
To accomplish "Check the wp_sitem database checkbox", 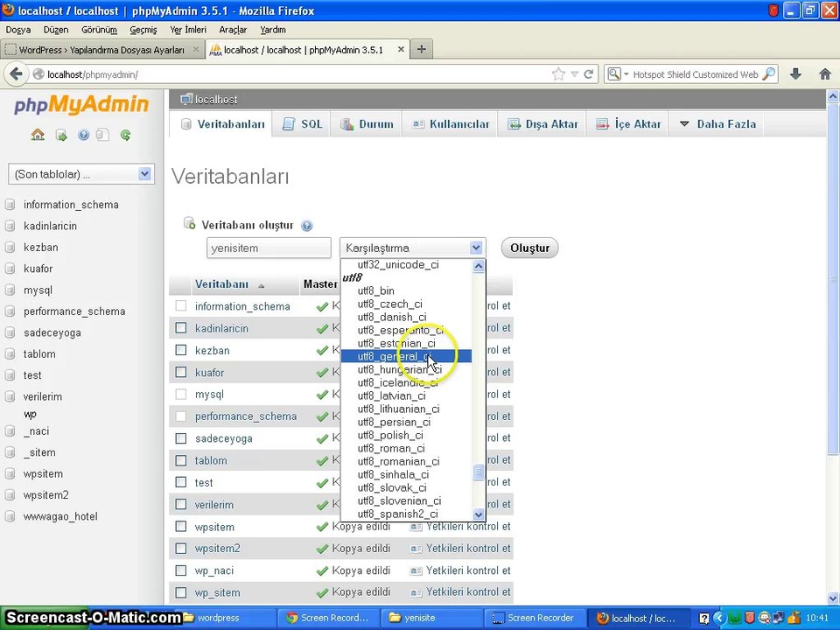I will point(181,592).
